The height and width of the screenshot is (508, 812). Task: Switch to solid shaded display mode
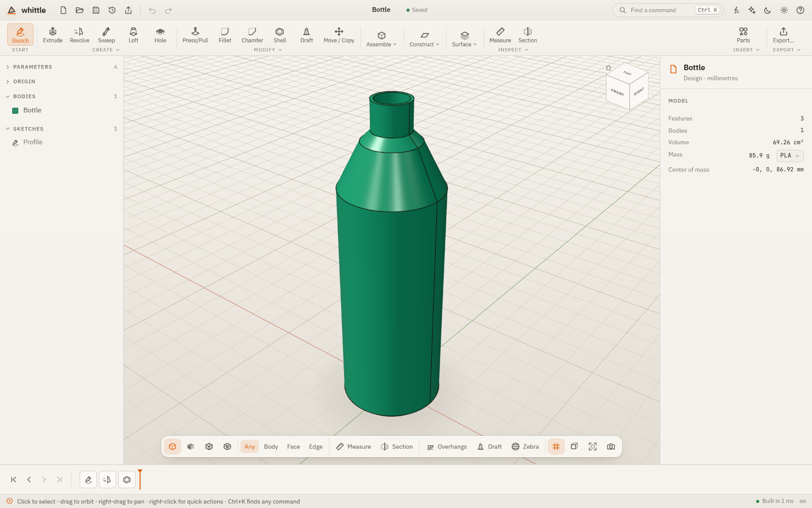click(x=191, y=447)
